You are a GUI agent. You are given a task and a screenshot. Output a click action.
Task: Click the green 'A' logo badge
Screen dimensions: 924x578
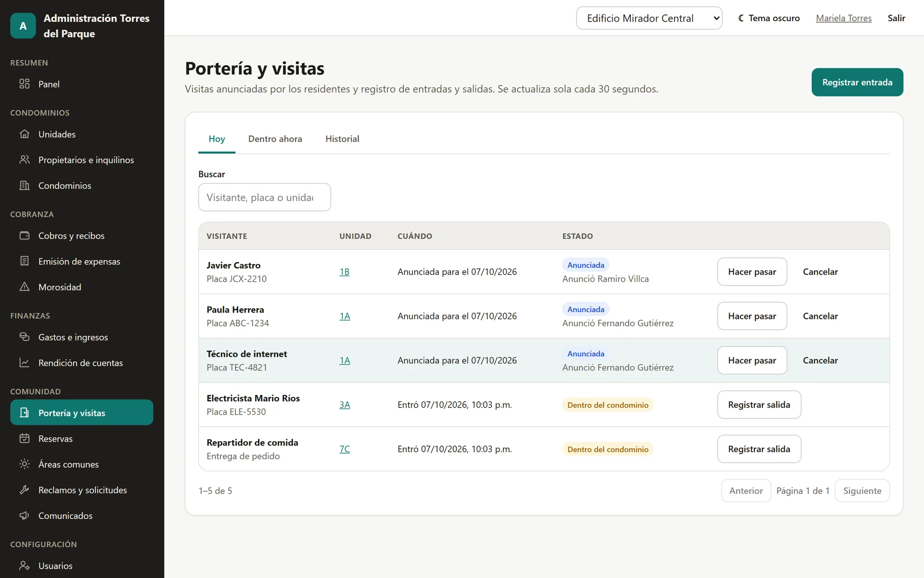click(23, 26)
